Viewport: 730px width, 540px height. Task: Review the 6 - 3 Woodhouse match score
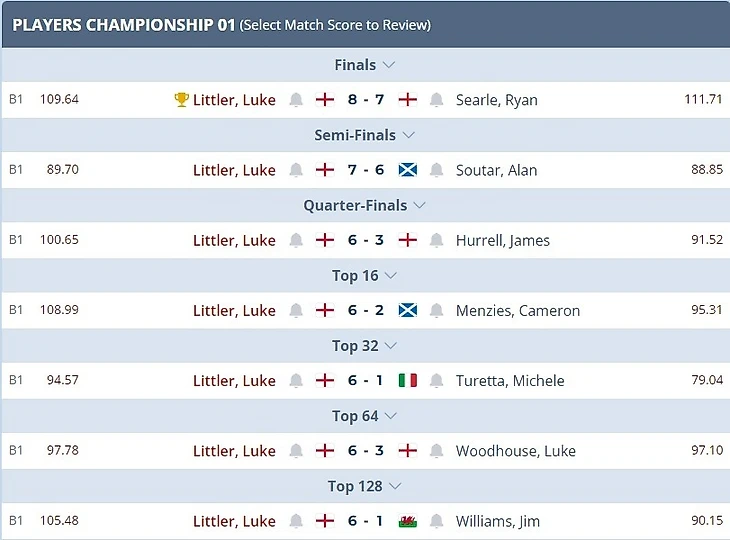point(366,451)
